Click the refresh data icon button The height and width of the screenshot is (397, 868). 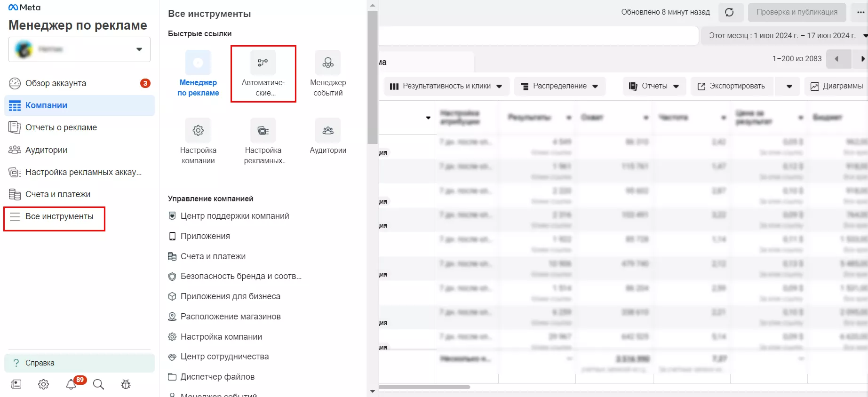pyautogui.click(x=730, y=12)
